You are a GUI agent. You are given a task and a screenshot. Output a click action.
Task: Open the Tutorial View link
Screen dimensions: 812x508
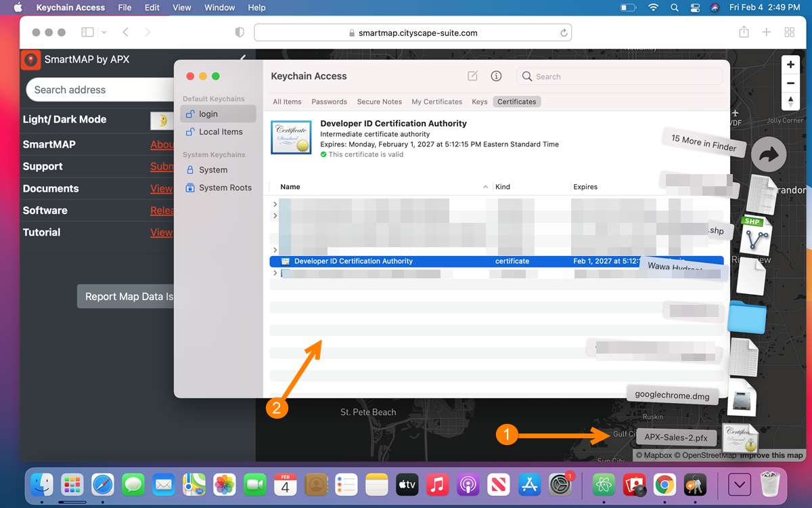[x=162, y=232]
